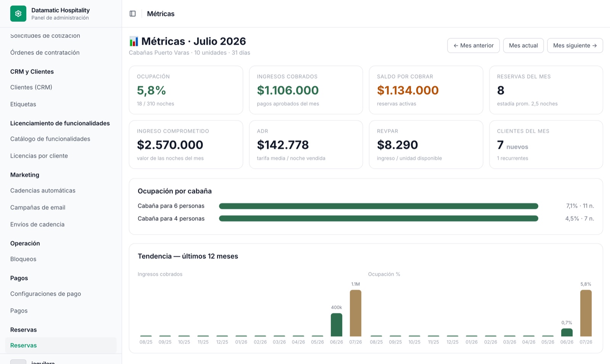Advance to Mes siguiente
This screenshot has height=364, width=610.
click(575, 45)
